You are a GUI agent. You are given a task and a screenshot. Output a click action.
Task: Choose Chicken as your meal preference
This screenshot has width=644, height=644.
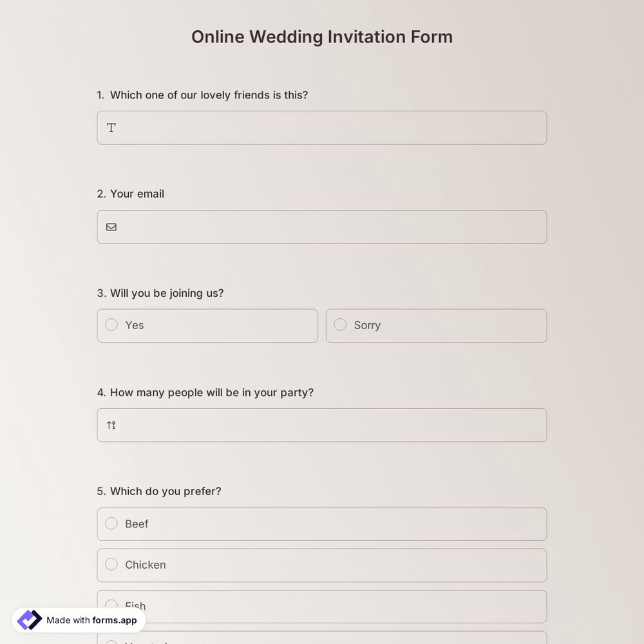(x=111, y=564)
